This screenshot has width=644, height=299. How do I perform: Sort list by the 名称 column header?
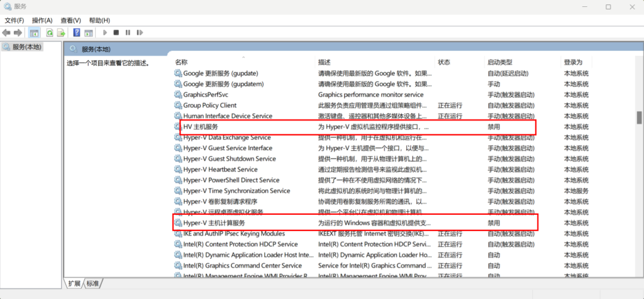[x=181, y=62]
